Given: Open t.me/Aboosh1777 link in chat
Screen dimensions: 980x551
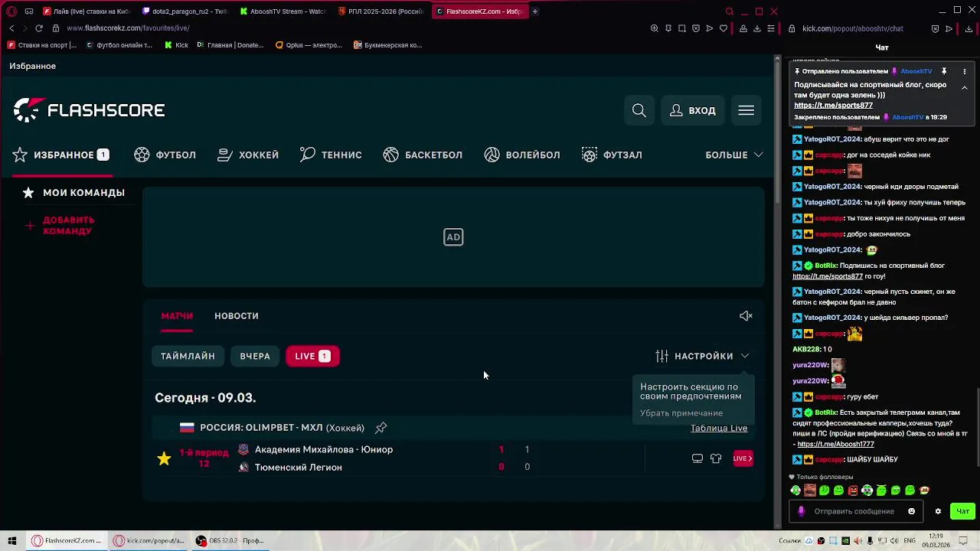Looking at the screenshot, I should click(835, 444).
